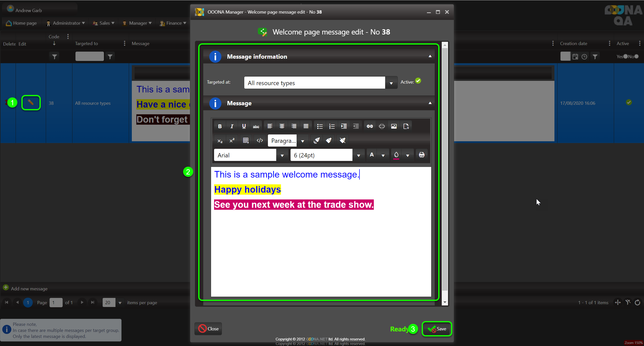Open the Arial font family dropdown
The height and width of the screenshot is (346, 644).
click(x=282, y=155)
